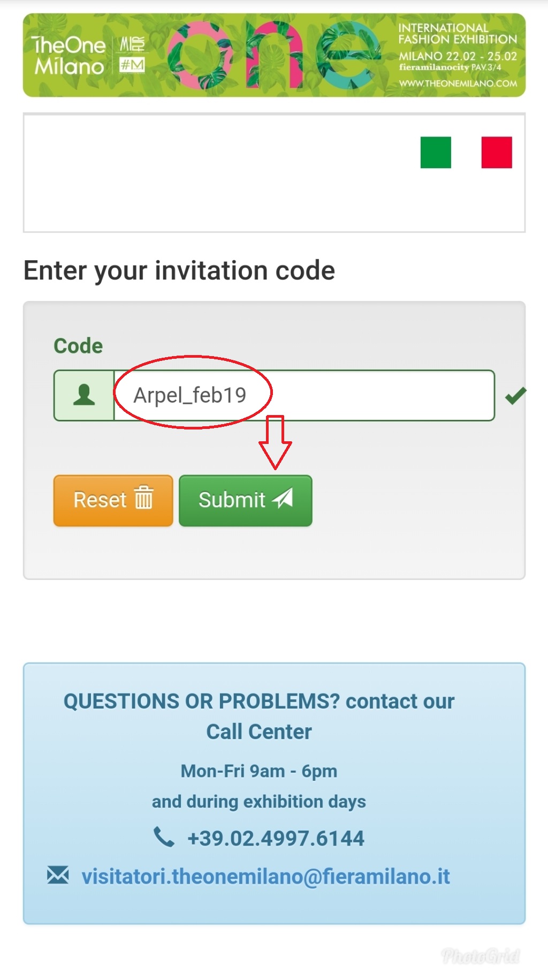Open the visitatori.theonemilano@fieramilano.it email link
This screenshot has width=548, height=980.
click(265, 877)
